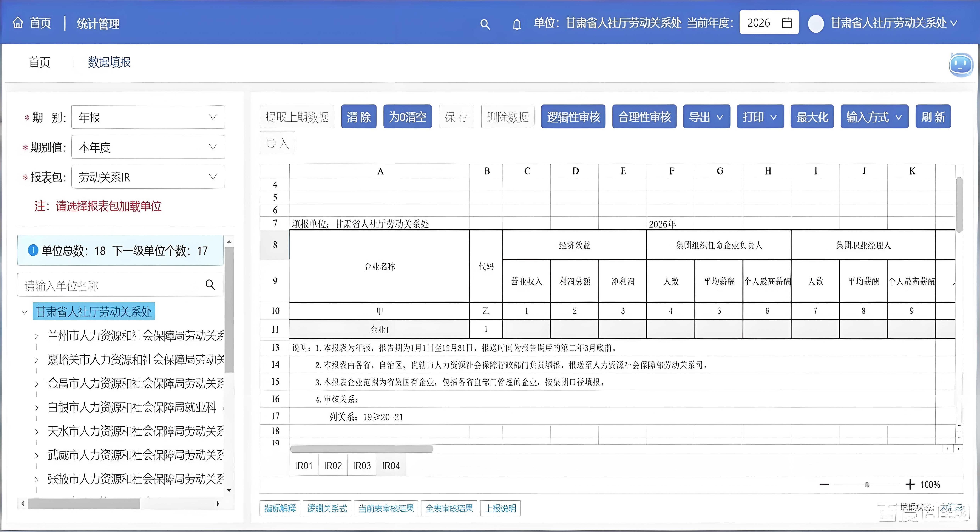Screen dimensions: 980x532
Task: Go to the 首页 breadcrumb tab
Action: (x=40, y=62)
